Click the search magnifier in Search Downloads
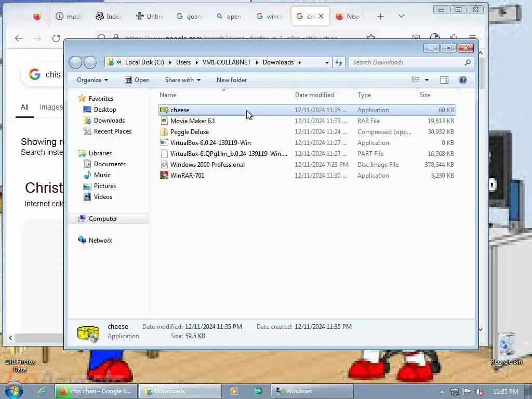The width and height of the screenshot is (532, 399). pos(468,62)
